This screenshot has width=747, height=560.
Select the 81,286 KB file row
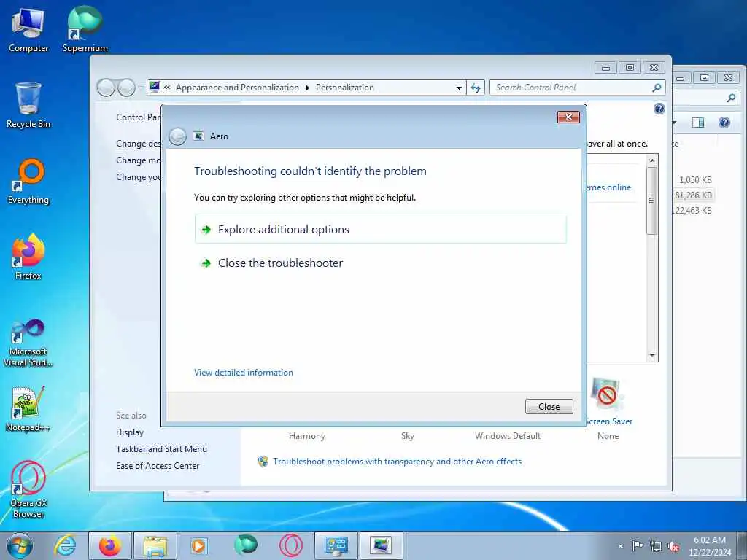click(x=693, y=195)
